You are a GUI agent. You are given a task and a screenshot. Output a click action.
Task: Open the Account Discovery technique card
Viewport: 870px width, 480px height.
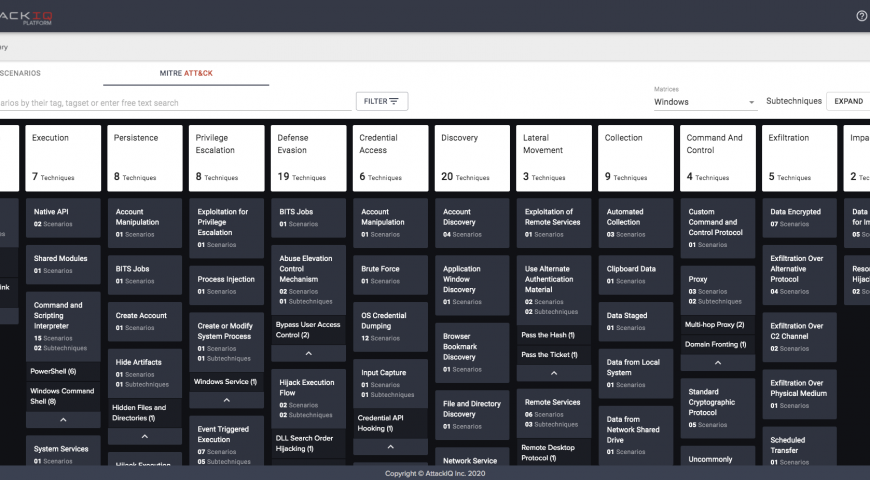pyautogui.click(x=472, y=223)
